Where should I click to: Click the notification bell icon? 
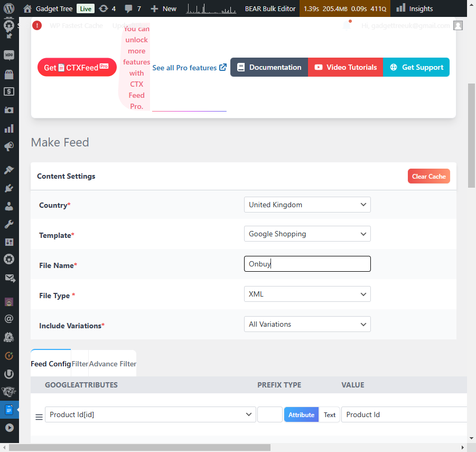(x=347, y=25)
